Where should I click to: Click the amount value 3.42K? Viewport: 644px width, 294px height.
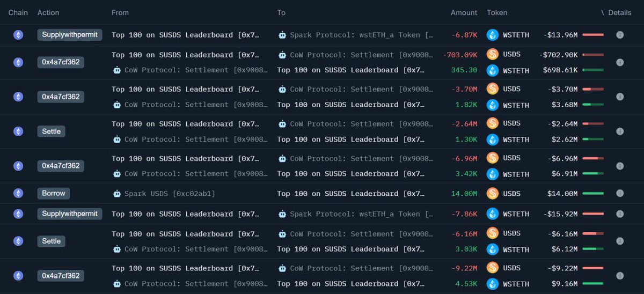466,174
